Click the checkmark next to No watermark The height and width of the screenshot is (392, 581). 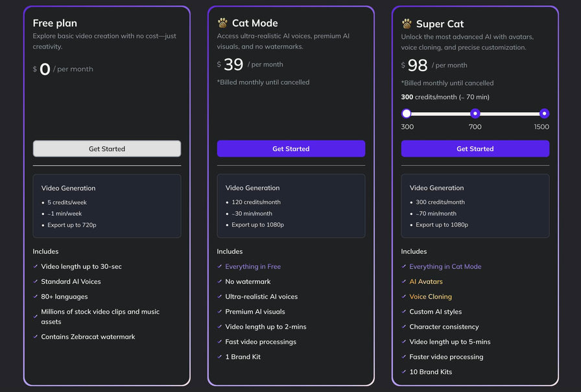220,281
